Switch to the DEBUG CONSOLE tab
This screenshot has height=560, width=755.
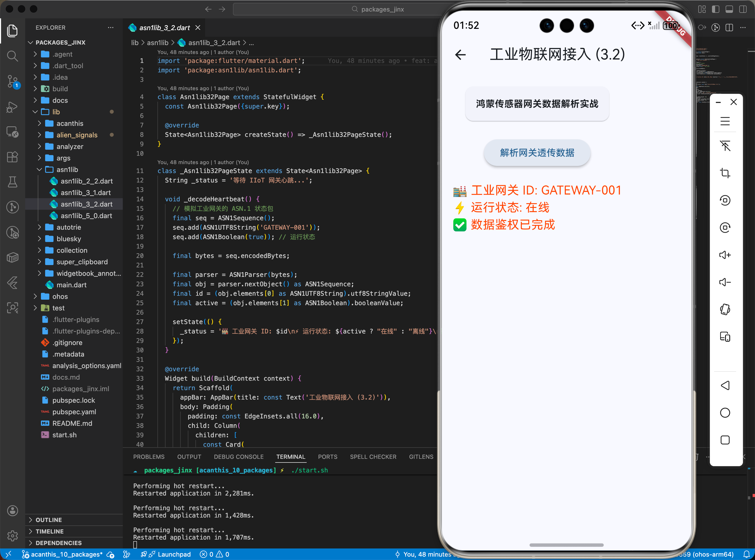coord(238,457)
